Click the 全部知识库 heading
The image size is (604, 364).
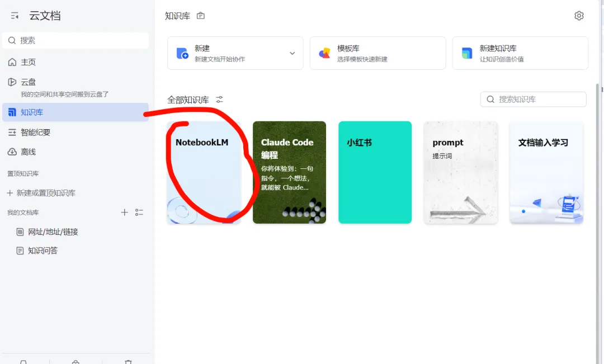188,100
